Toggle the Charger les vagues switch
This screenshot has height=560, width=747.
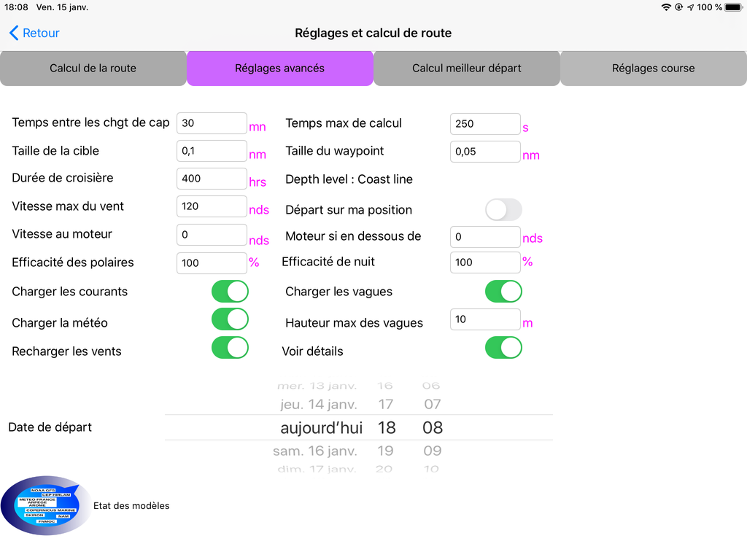[503, 292]
